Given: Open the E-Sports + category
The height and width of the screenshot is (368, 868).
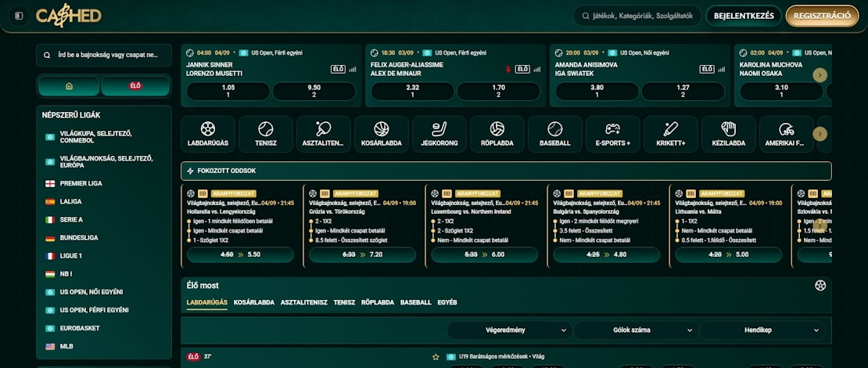Looking at the screenshot, I should click(613, 134).
